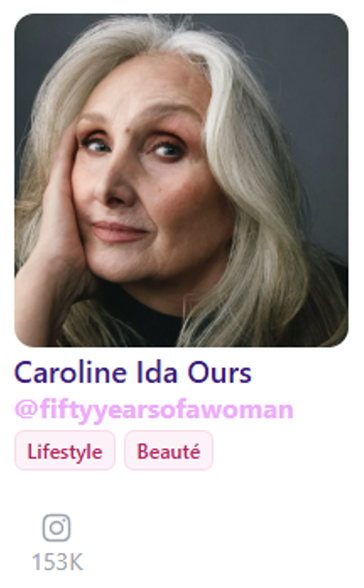
Task: Visit the pink @fiftyyearsofawoman username
Action: (x=154, y=410)
